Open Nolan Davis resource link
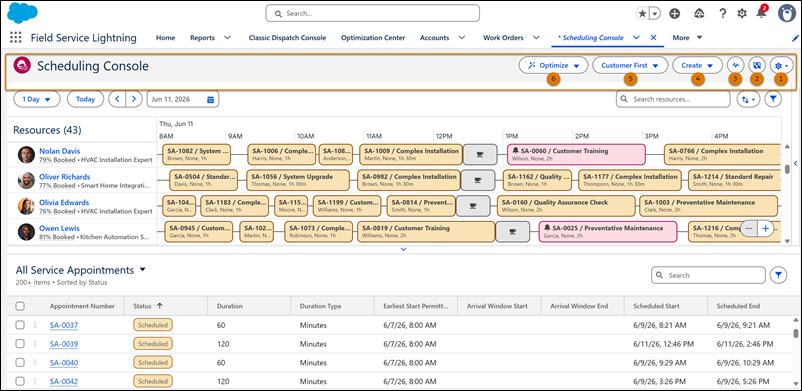 coord(59,151)
